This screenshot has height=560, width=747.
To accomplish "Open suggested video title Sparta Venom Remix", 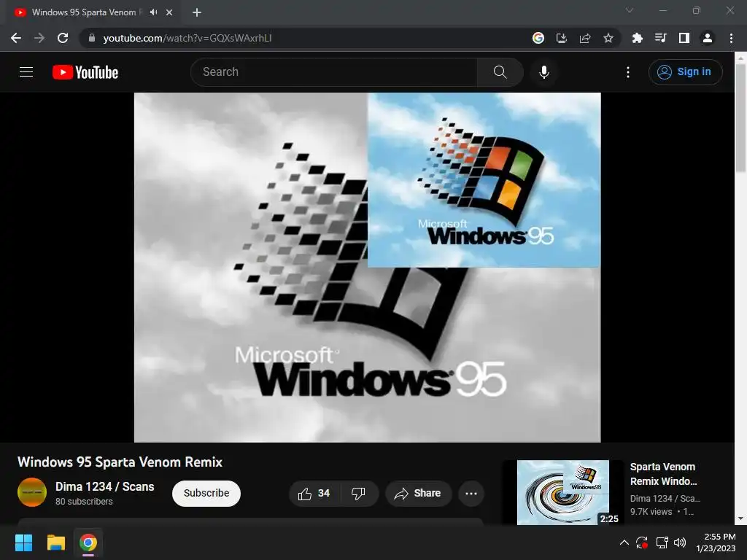I will pyautogui.click(x=663, y=474).
